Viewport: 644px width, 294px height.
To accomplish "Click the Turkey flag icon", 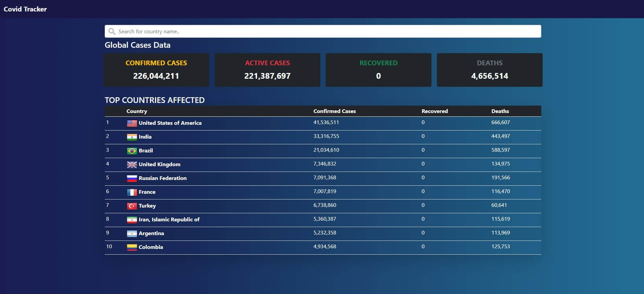I will click(x=132, y=206).
